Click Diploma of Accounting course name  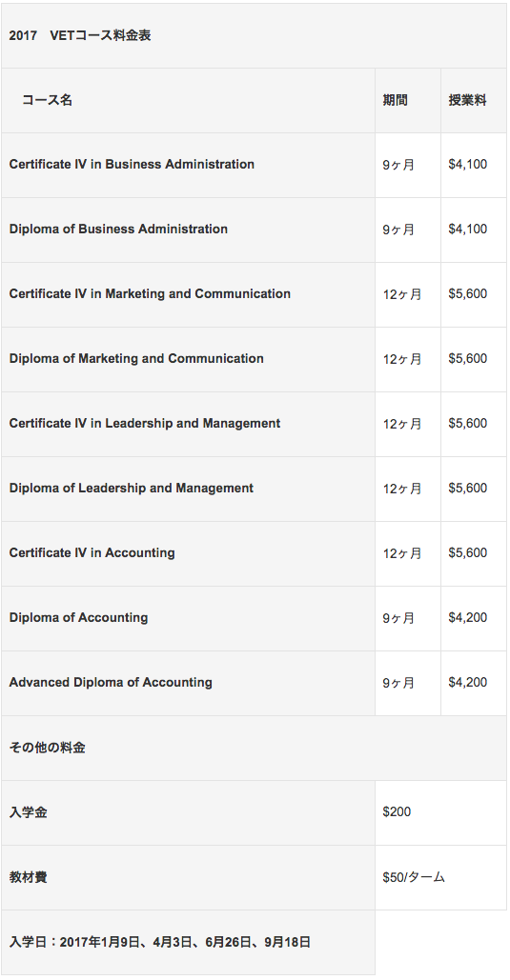(78, 617)
